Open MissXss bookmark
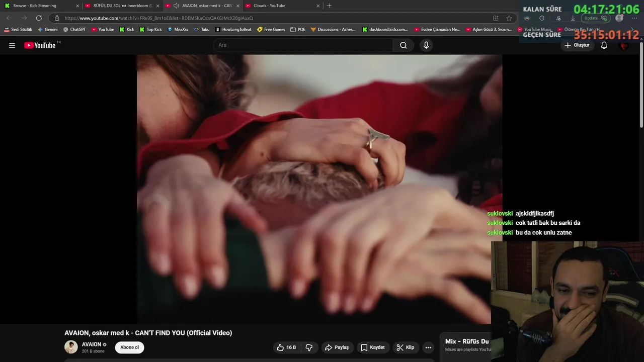The width and height of the screenshot is (644, 362). 178,30
